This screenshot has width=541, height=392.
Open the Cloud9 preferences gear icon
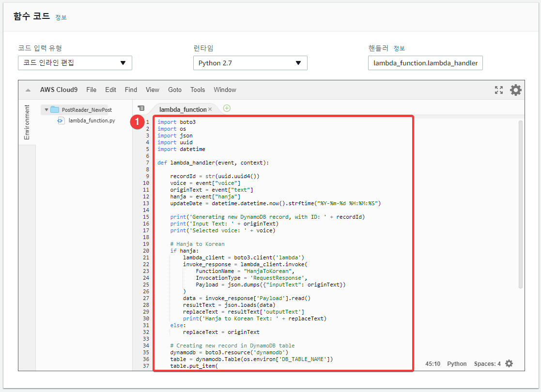tap(515, 90)
